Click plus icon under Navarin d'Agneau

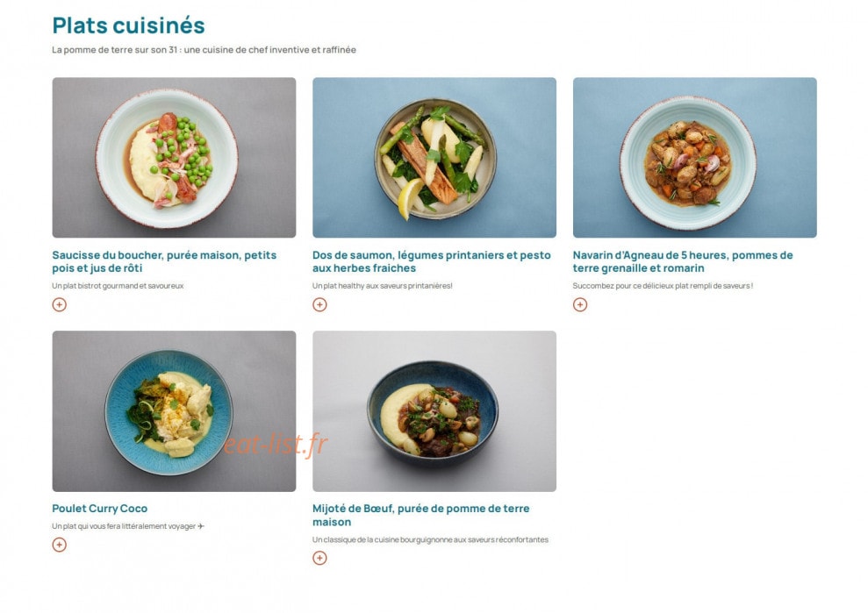point(579,305)
